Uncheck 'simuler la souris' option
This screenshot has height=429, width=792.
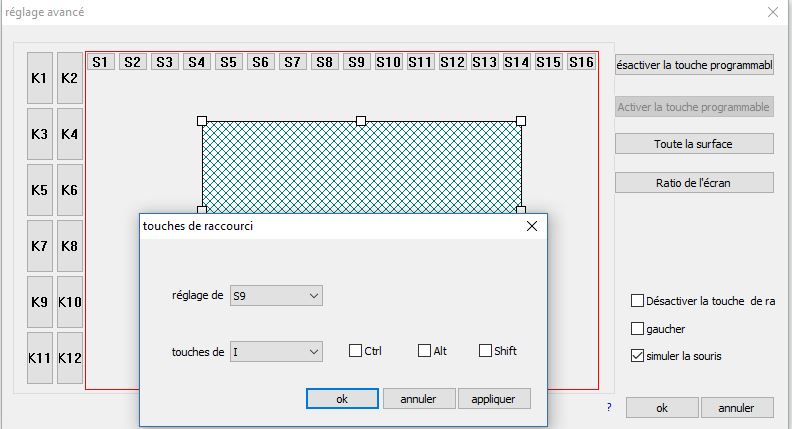click(637, 356)
